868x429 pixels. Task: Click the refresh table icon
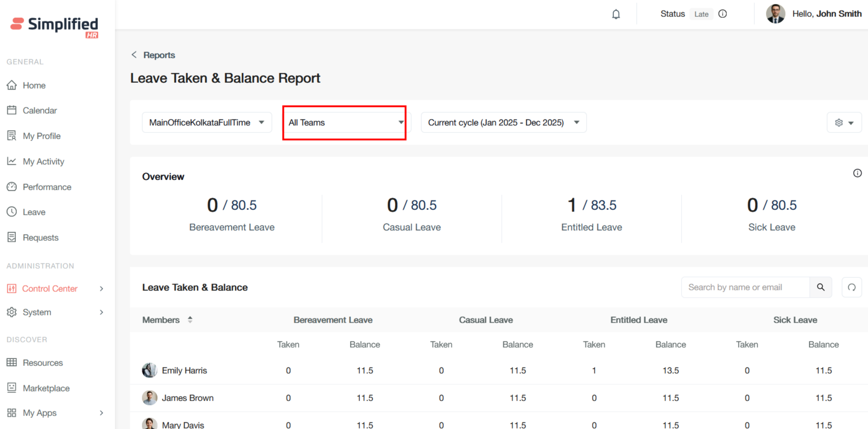(x=852, y=287)
